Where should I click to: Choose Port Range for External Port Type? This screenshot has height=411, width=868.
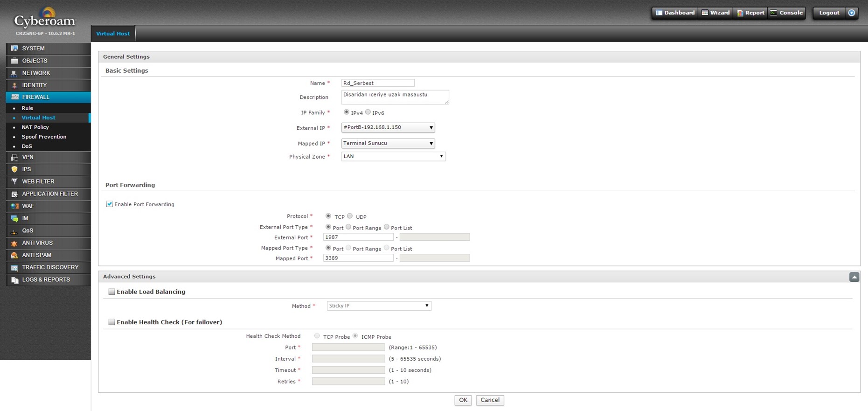click(x=348, y=227)
